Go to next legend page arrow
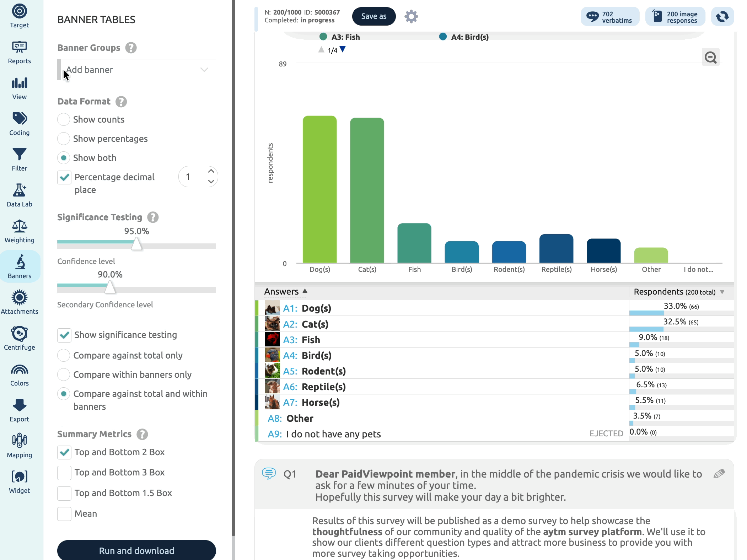The width and height of the screenshot is (747, 560). [343, 49]
